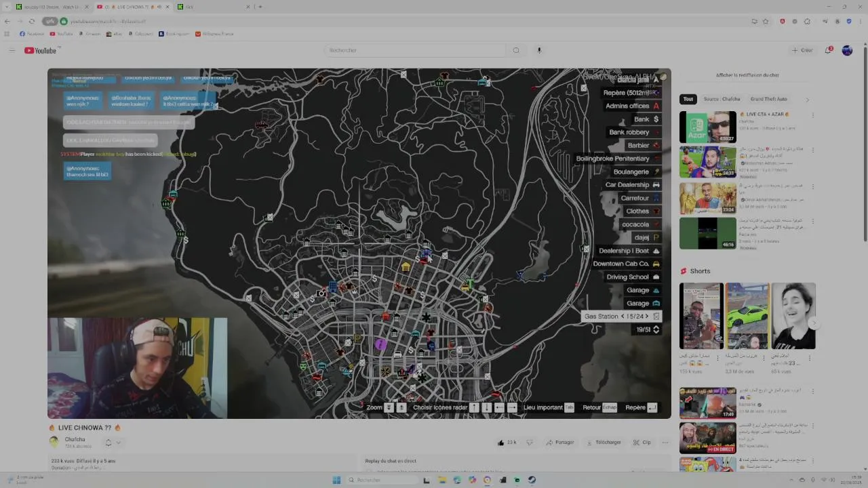The image size is (868, 488).
Task: Expand the subscription bell dropdown arrow
Action: [118, 443]
